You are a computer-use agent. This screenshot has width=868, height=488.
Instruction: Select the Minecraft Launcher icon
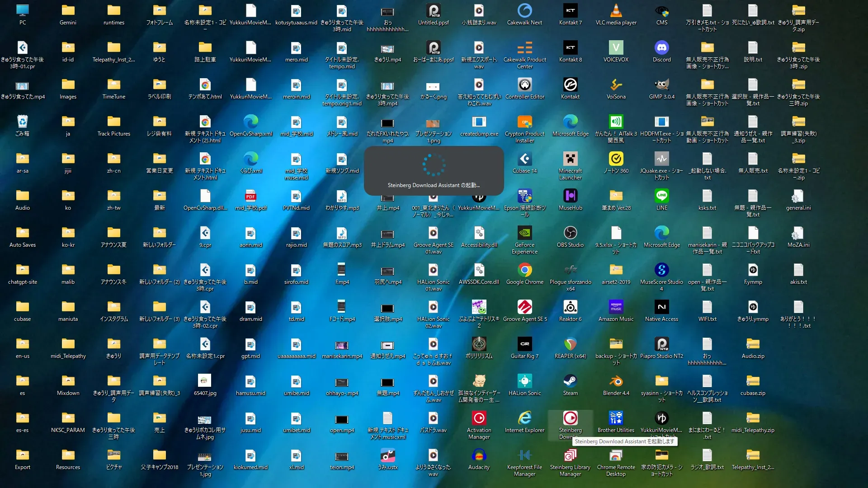[570, 159]
